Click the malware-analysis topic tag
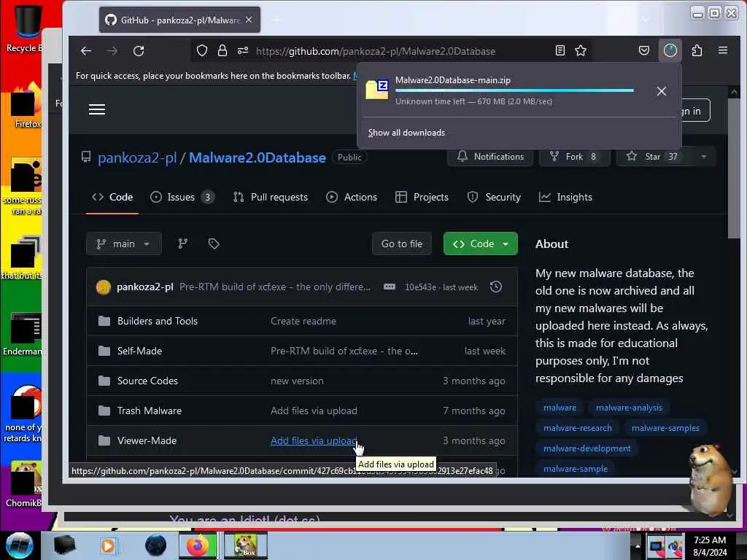Viewport: 747px width, 560px height. tap(628, 408)
